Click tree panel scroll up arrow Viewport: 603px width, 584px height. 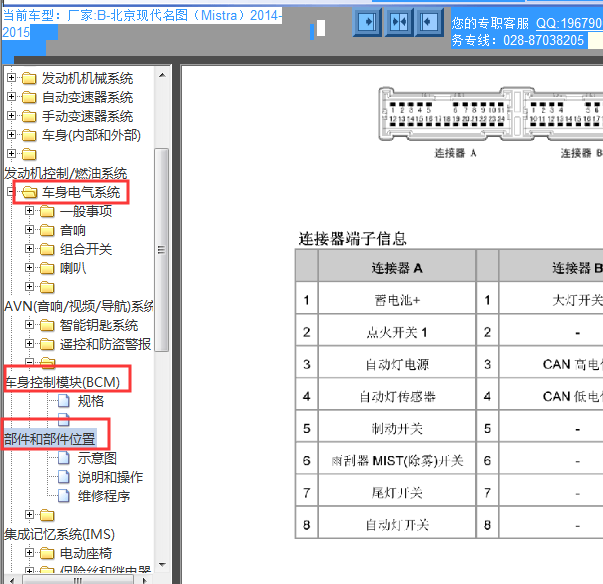click(162, 75)
